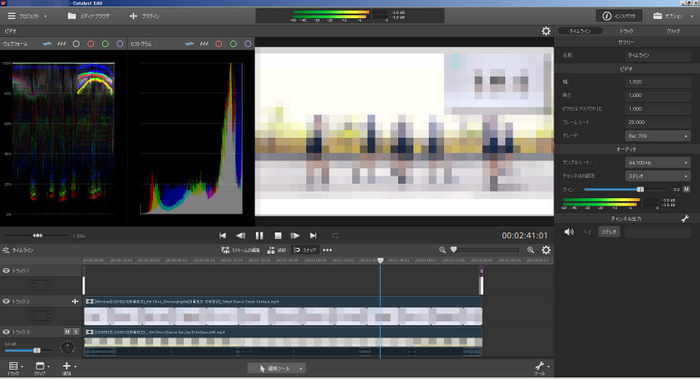700x379 pixels.
Task: Step to the previous frame
Action: pos(241,235)
